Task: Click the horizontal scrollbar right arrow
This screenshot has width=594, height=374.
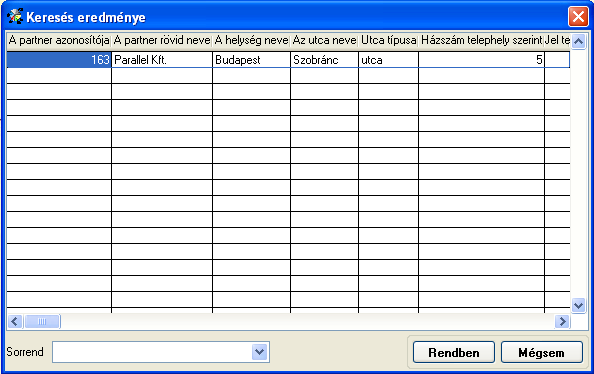Action: point(562,322)
